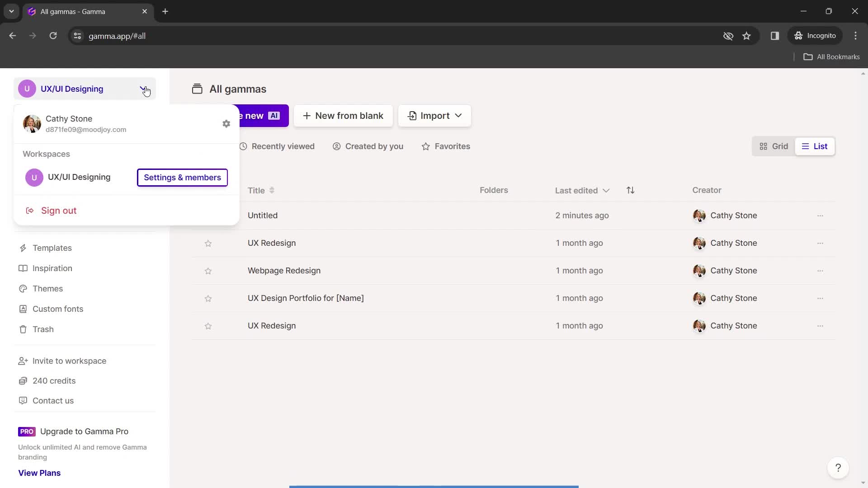Click Sign out

[x=59, y=211]
